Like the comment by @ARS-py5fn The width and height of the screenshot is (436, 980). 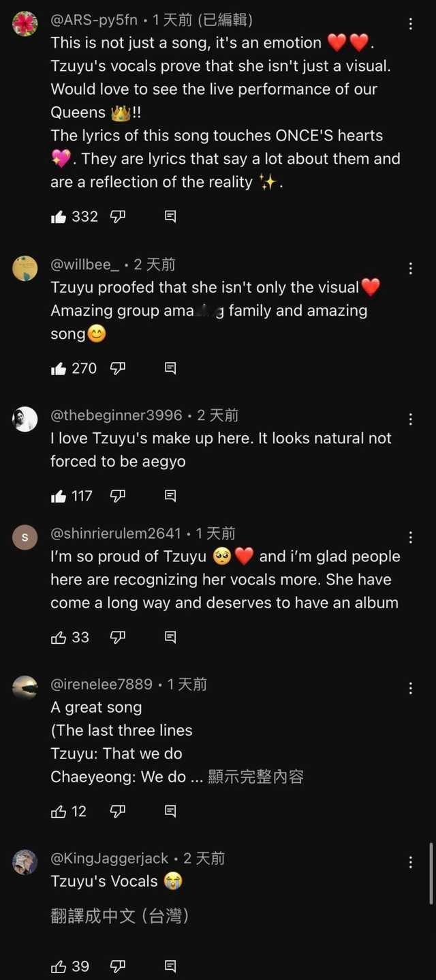point(59,217)
